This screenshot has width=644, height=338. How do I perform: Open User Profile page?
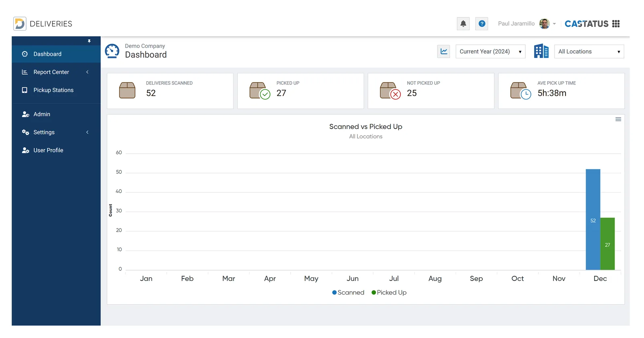click(x=56, y=150)
